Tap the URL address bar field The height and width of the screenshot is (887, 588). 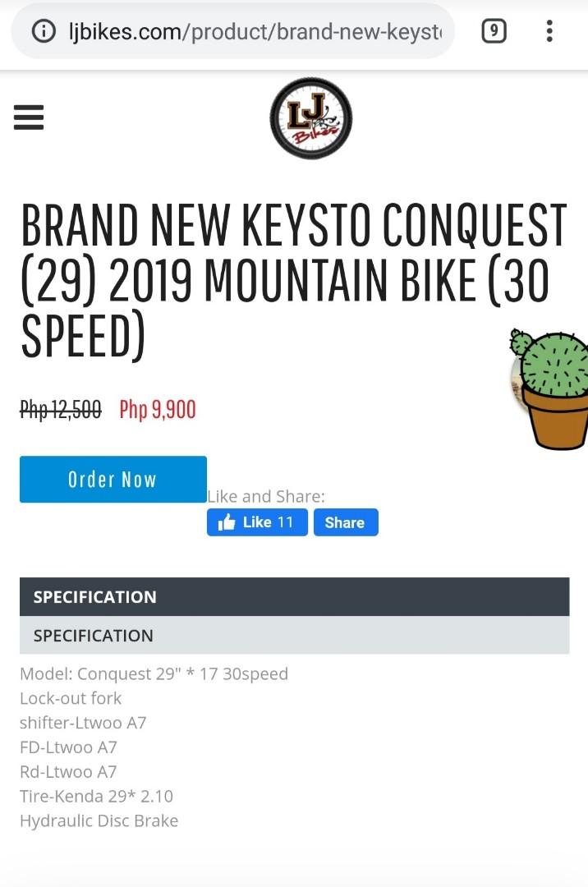point(246,30)
